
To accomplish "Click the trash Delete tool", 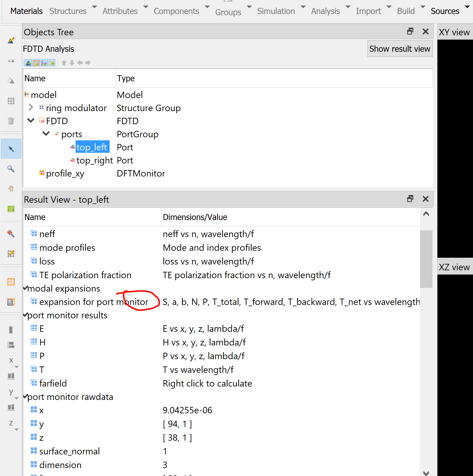I will click(x=11, y=121).
